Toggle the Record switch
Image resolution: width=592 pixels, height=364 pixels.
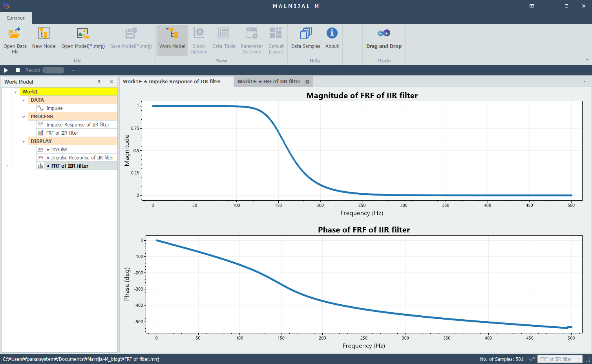[53, 70]
